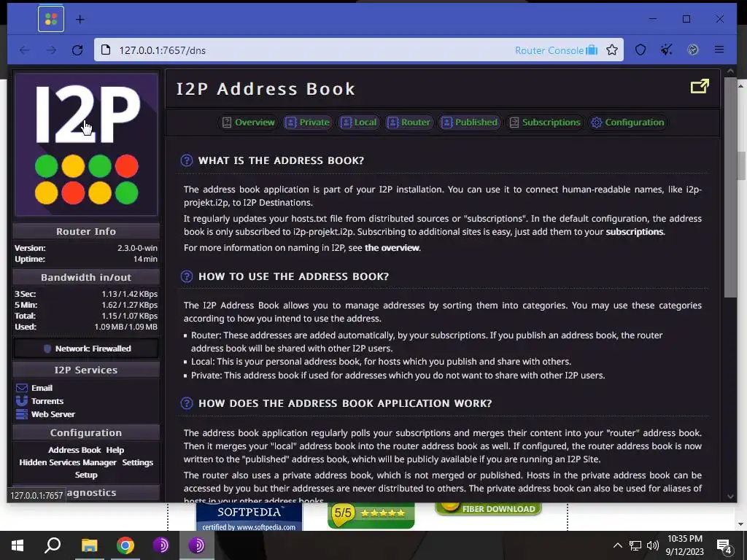Open the Private address book tab
The height and width of the screenshot is (560, 747).
pyautogui.click(x=307, y=122)
